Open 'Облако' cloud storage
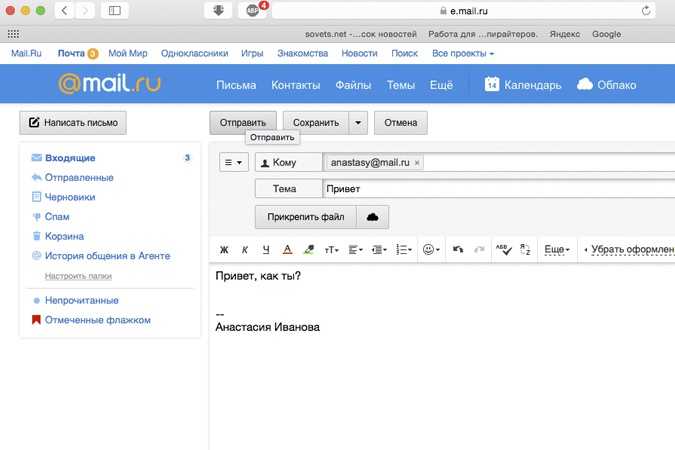The width and height of the screenshot is (675, 450). click(x=607, y=85)
